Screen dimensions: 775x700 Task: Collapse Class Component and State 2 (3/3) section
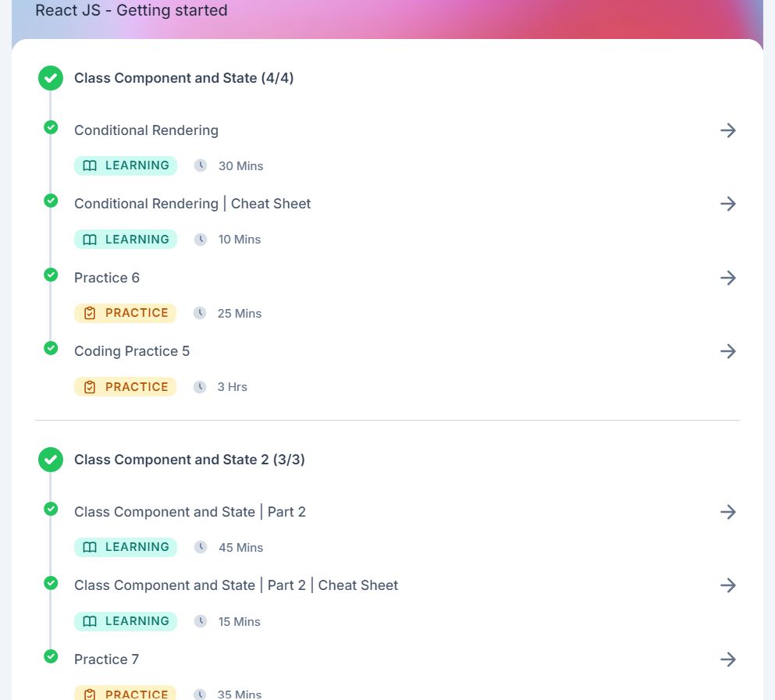[190, 460]
